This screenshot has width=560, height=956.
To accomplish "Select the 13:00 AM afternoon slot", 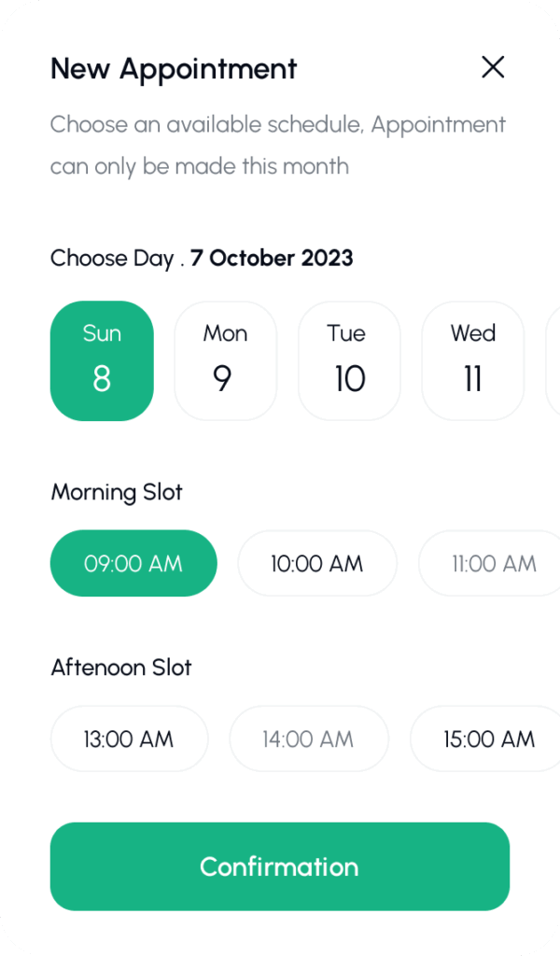I will 129,738.
